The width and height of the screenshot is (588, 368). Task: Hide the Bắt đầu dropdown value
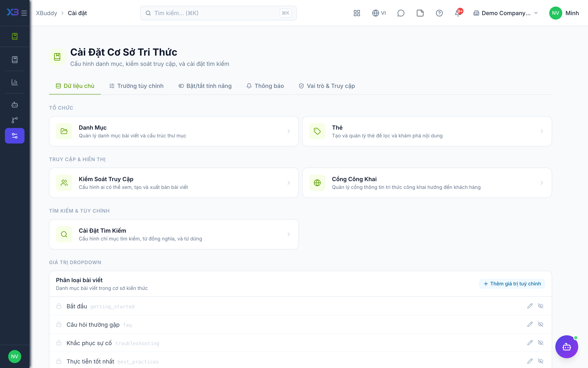coord(541,306)
